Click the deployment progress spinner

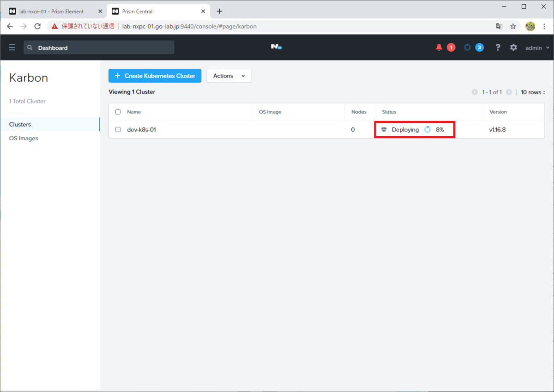point(428,130)
